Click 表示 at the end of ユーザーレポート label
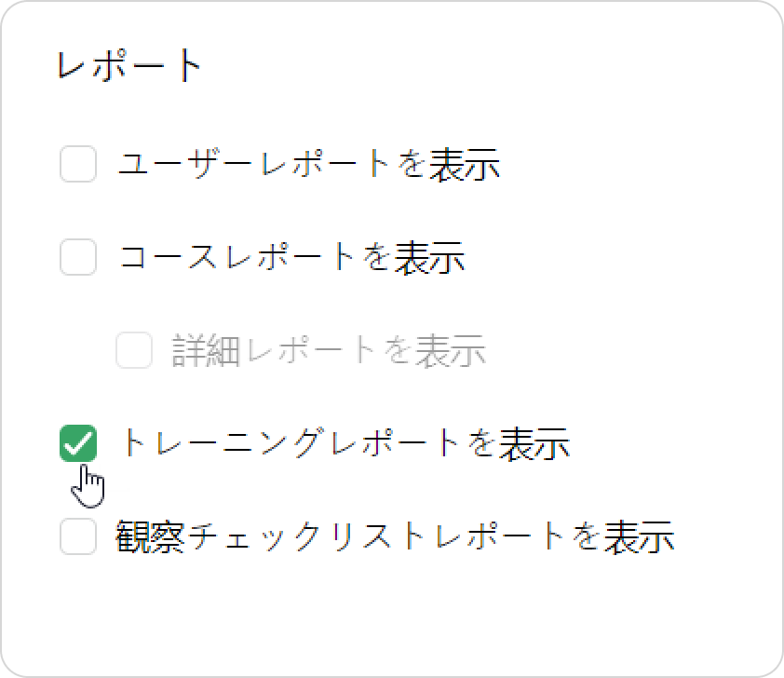Viewport: 784px width, 678px height. 465,164
